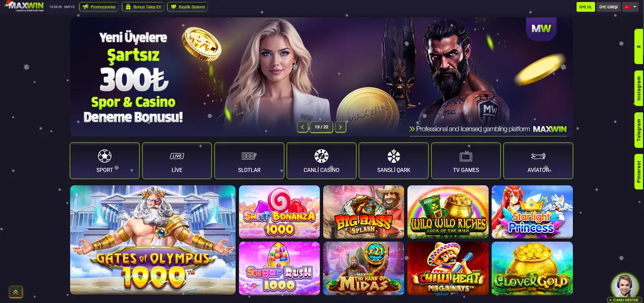Image resolution: width=644 pixels, height=303 pixels.
Task: Select the SLOTLAR slot machine category
Action: coord(249,161)
